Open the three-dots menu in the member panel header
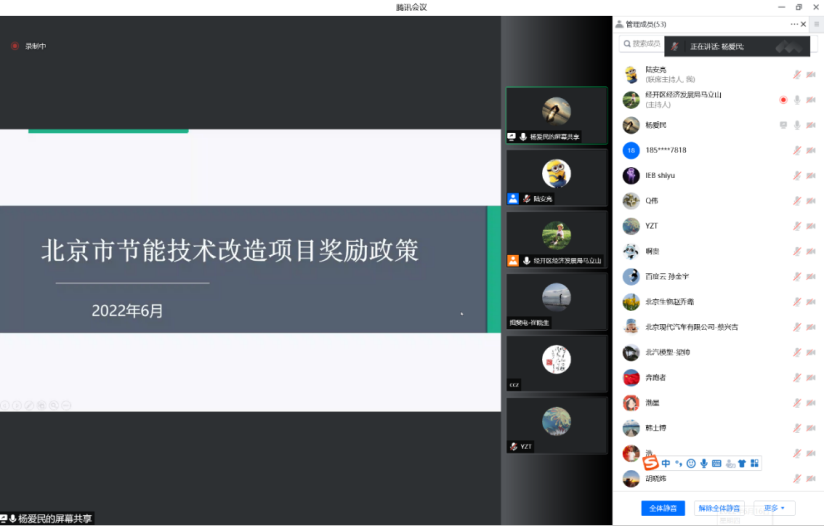The image size is (824, 526). (x=794, y=24)
